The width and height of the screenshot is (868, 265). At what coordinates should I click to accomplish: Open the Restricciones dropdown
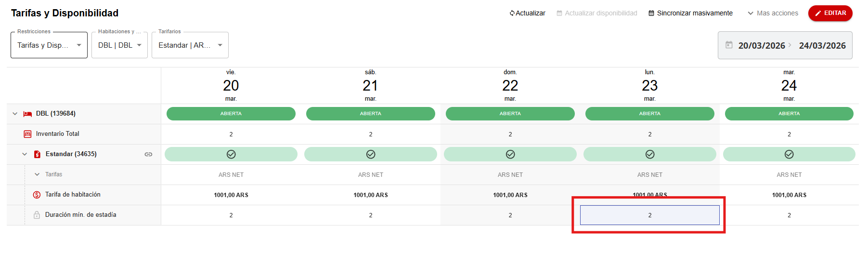(x=49, y=45)
